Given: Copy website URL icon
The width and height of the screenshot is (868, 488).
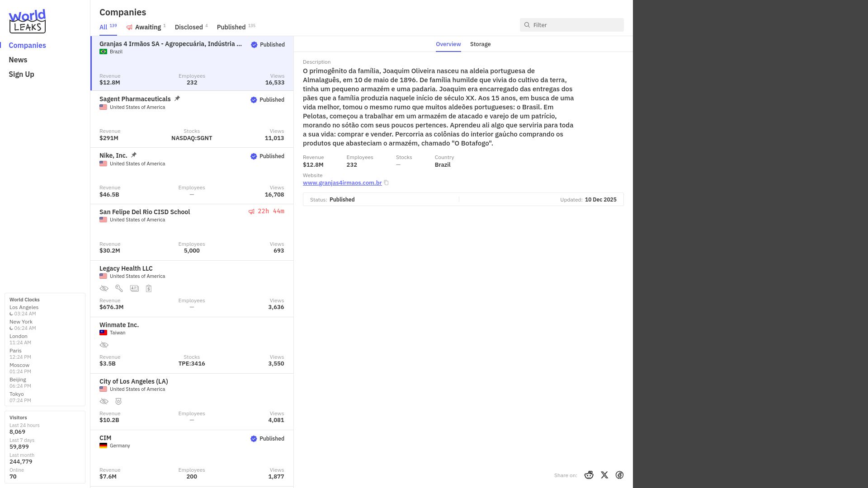Looking at the screenshot, I should 386,183.
